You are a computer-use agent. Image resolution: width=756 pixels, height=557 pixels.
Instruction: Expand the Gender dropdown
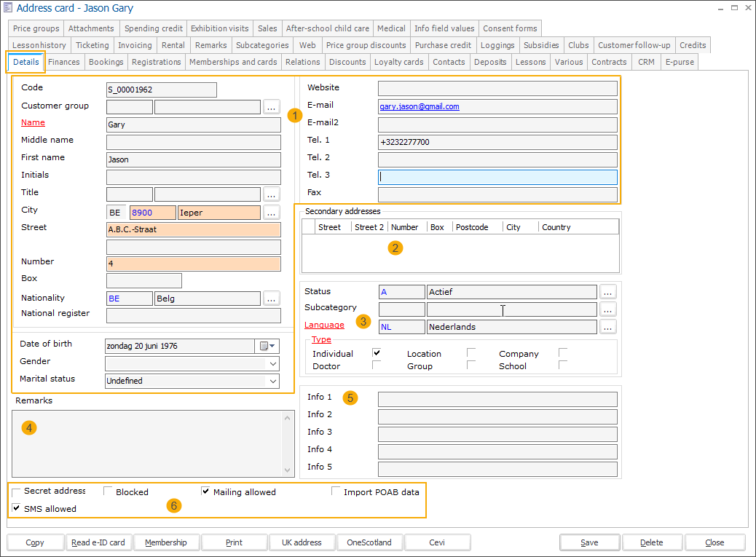[x=273, y=363]
